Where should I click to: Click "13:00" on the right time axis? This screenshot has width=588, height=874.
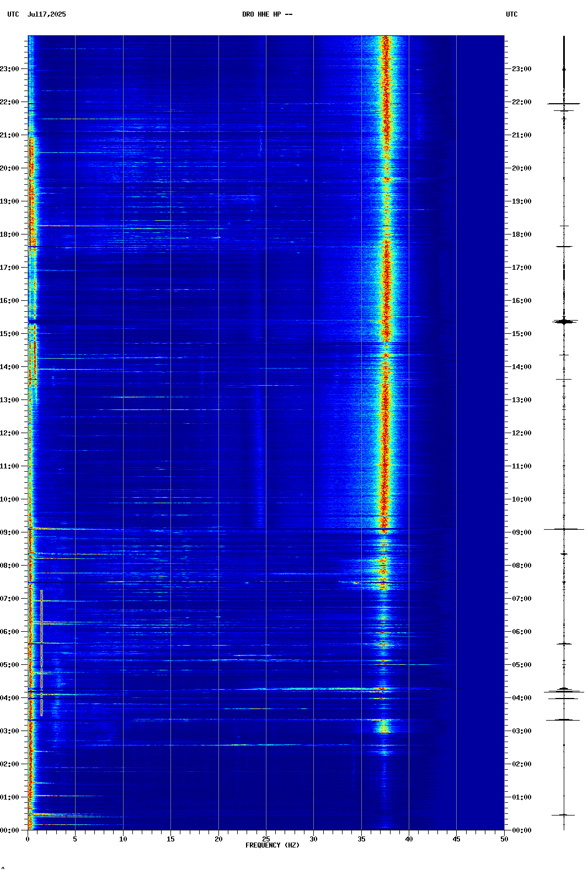pyautogui.click(x=522, y=400)
